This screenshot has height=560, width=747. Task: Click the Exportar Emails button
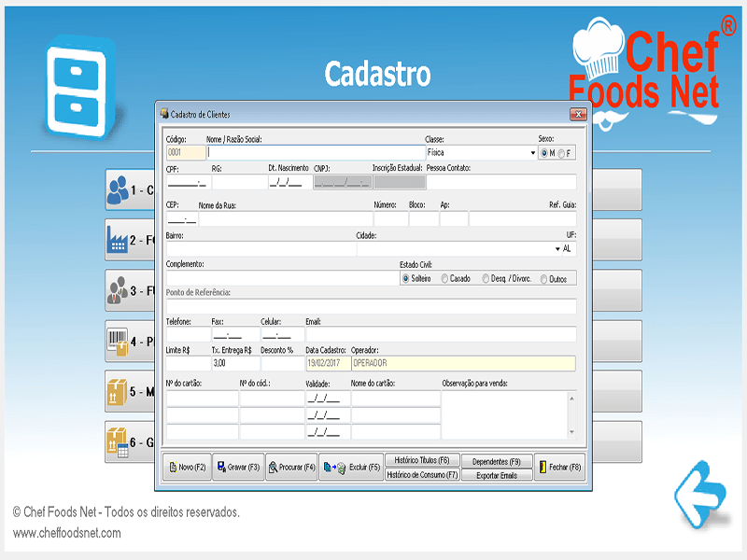click(x=498, y=473)
